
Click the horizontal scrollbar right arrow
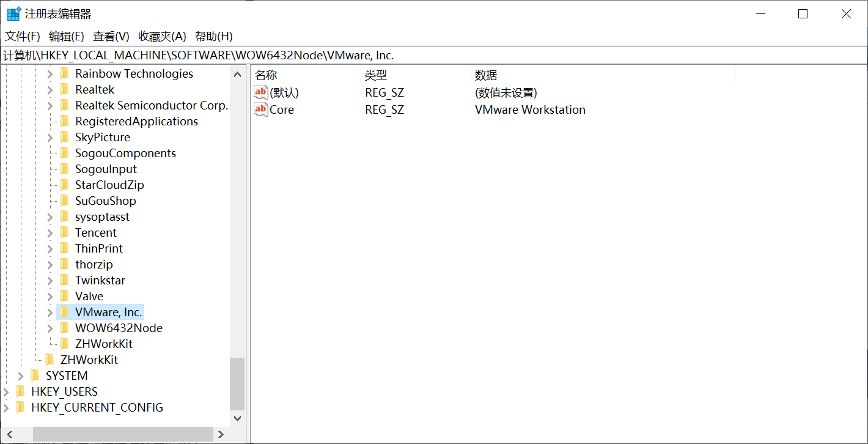coord(221,434)
